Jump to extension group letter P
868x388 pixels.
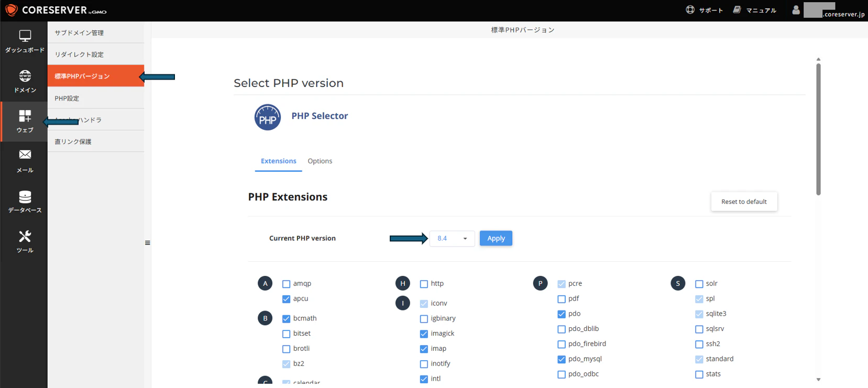pos(541,283)
